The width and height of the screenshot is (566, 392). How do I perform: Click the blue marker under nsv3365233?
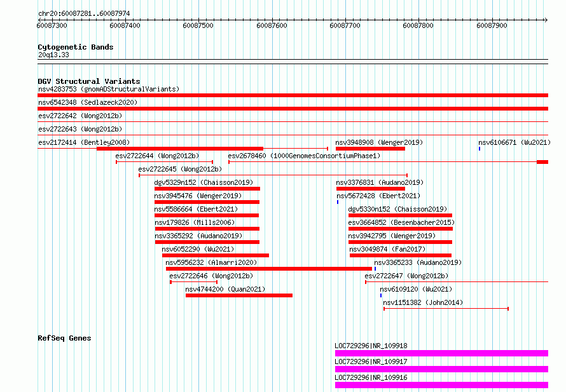coord(375,269)
